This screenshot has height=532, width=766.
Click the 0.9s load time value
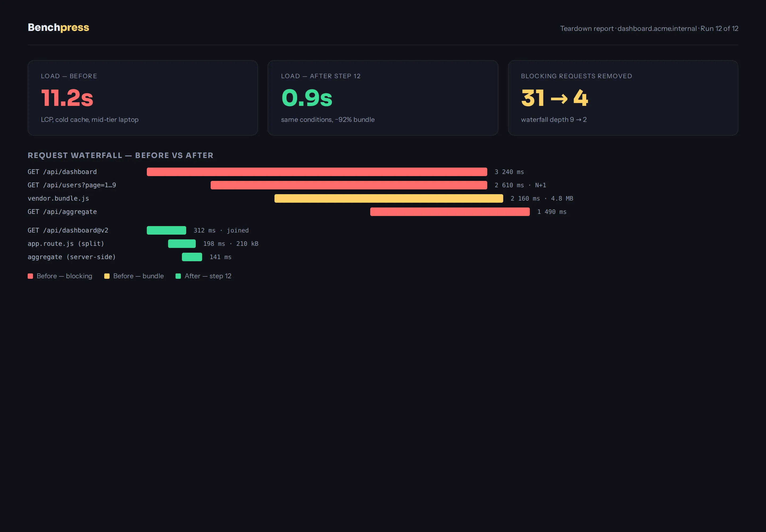pyautogui.click(x=307, y=98)
